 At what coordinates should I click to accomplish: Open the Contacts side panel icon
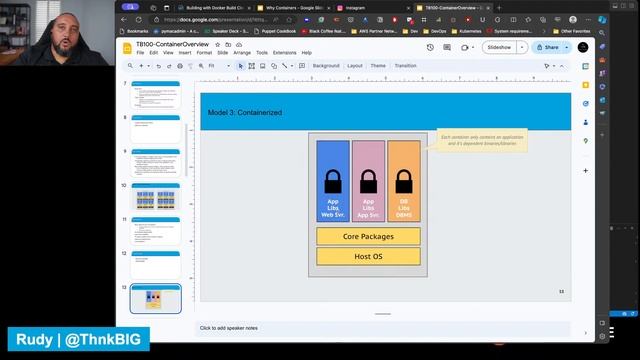585,122
